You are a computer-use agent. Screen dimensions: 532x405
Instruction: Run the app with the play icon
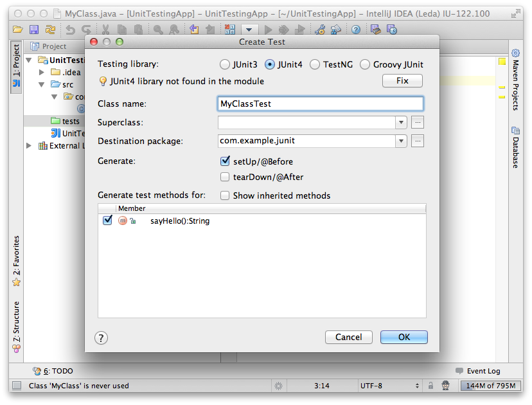pyautogui.click(x=268, y=30)
